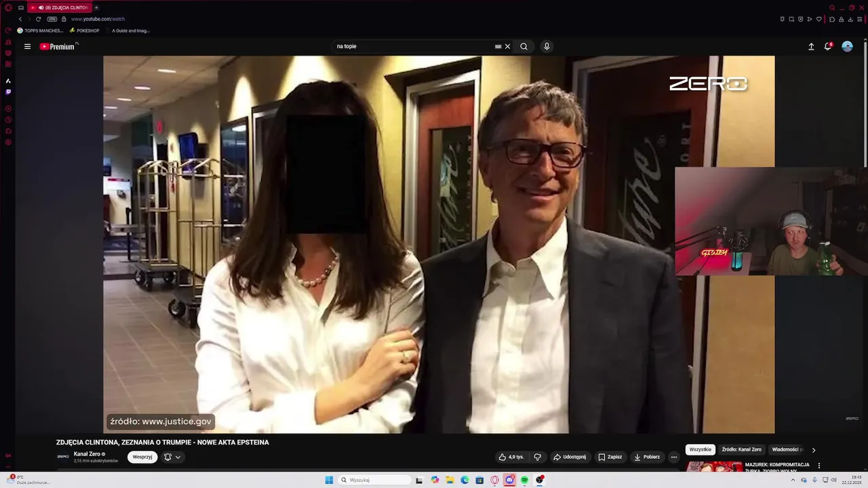Take a snapshot with the Opera toolbar icon
The width and height of the screenshot is (868, 488).
coord(791,19)
